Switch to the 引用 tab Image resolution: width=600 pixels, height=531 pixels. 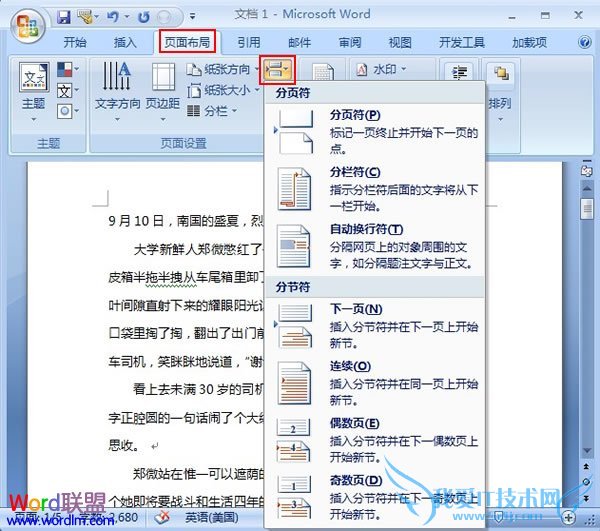pyautogui.click(x=249, y=42)
